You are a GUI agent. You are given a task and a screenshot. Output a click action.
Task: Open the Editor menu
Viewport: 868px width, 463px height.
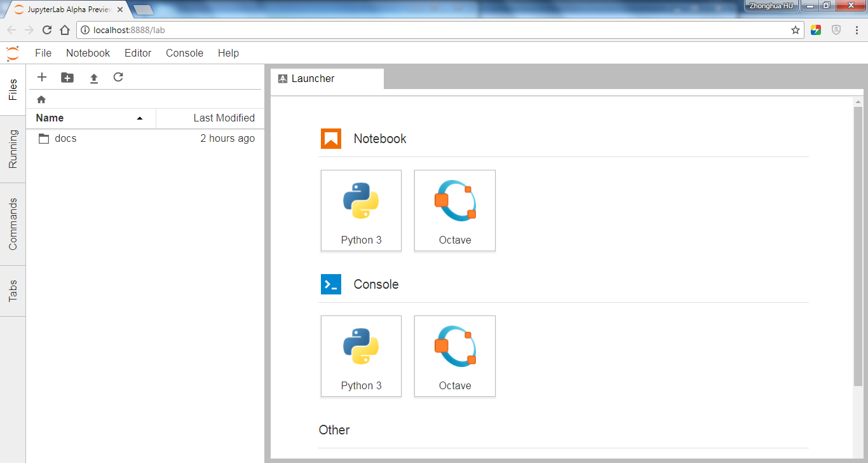138,53
